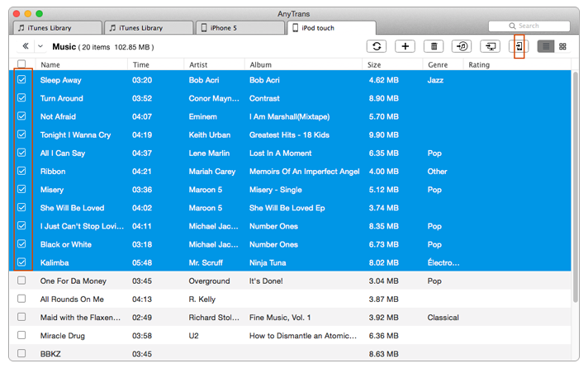The height and width of the screenshot is (368, 588).
Task: Click genre 'Classical' in the list
Action: pos(443,318)
